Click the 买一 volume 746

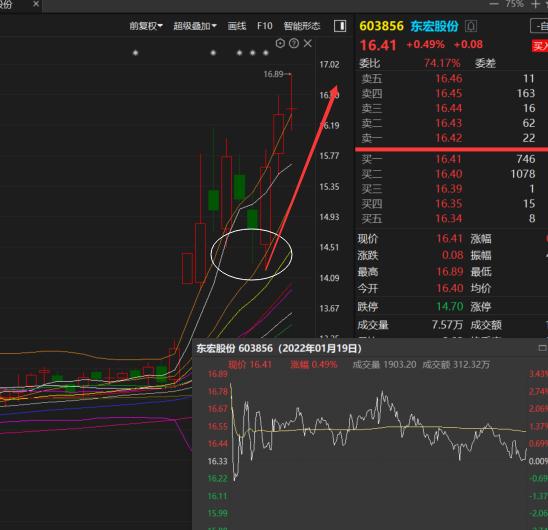point(526,159)
